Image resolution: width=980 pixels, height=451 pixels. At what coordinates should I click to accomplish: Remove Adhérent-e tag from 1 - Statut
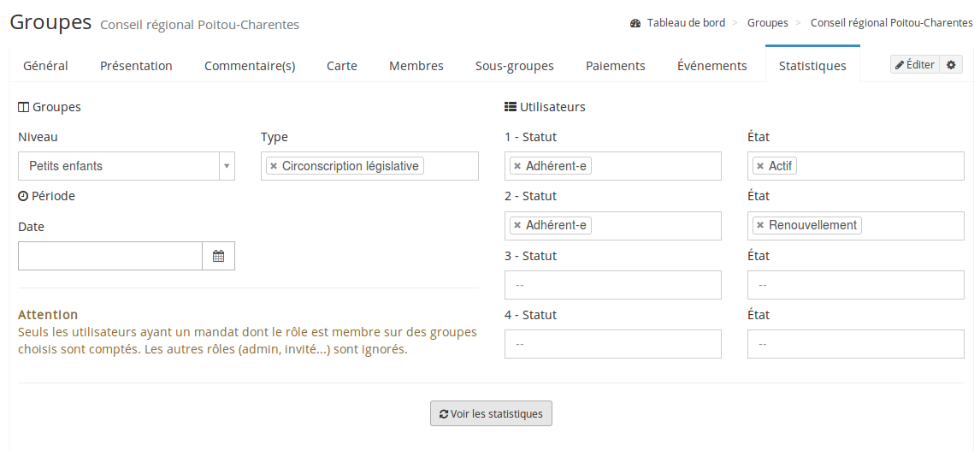coord(517,166)
